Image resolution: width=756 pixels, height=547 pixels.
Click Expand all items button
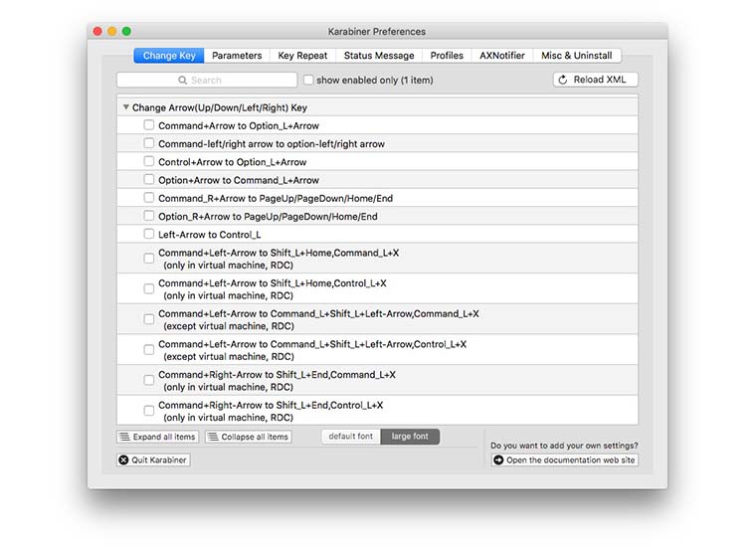pos(157,437)
